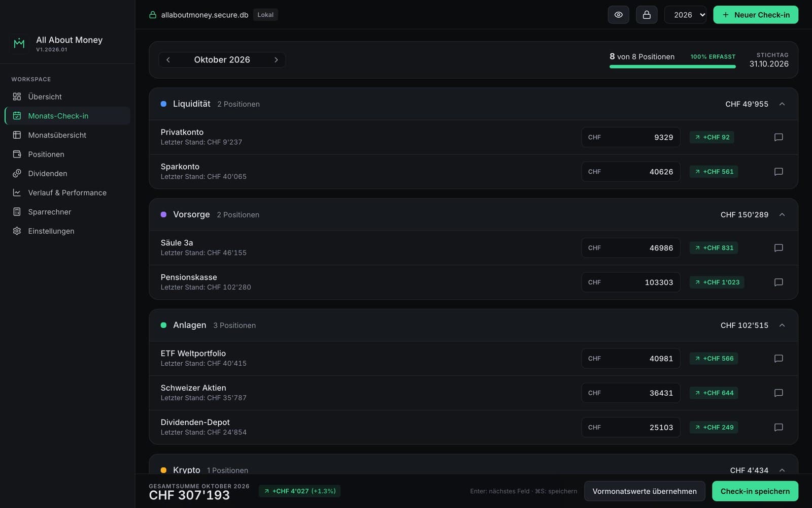Open Einstellungen in the sidebar
This screenshot has width=812, height=508.
(67, 231)
